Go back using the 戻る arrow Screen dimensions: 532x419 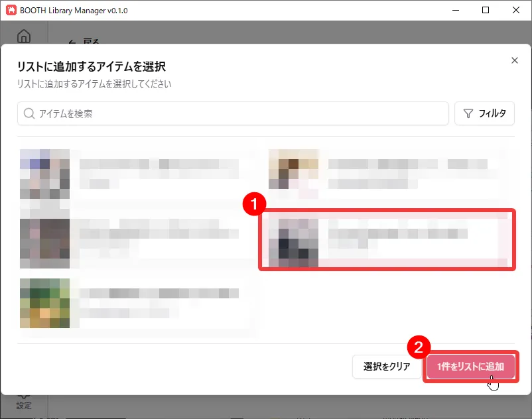point(73,42)
